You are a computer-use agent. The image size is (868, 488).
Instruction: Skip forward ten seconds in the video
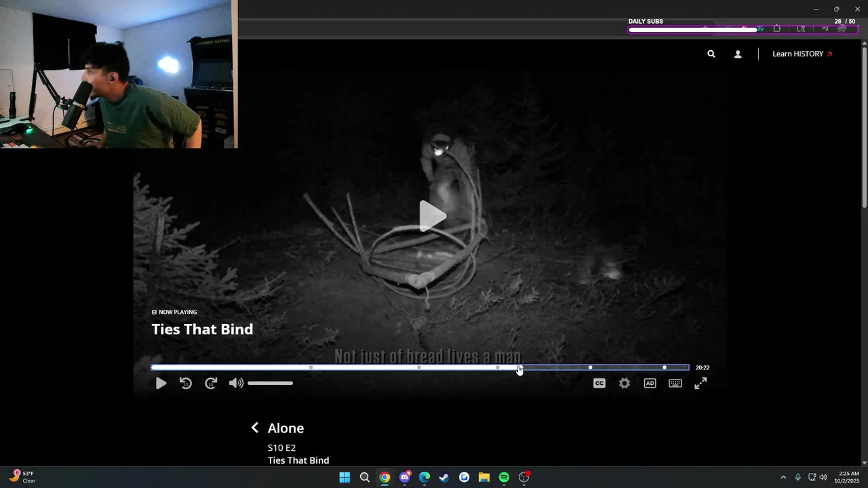pyautogui.click(x=211, y=384)
